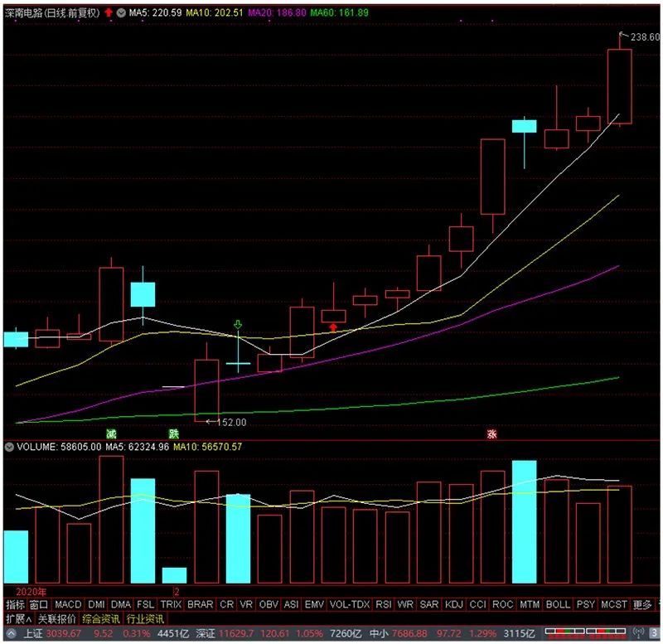
Task: Switch to ROC indicator
Action: click(x=503, y=605)
